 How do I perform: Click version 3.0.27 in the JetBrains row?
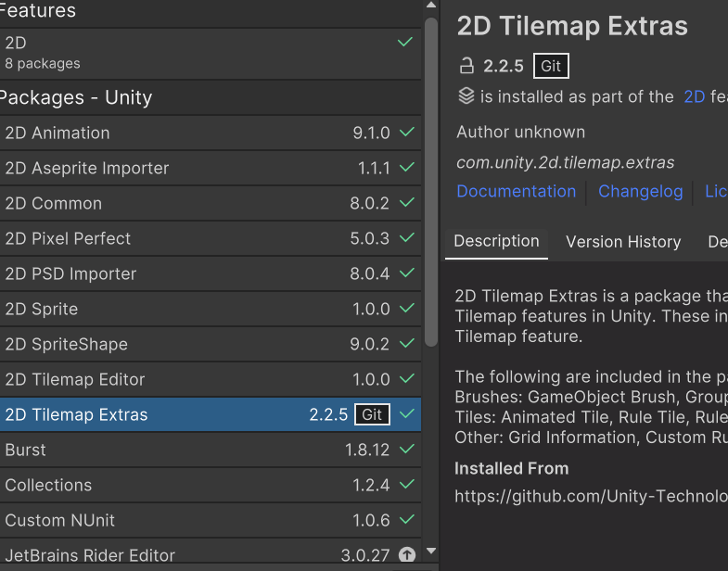point(365,555)
